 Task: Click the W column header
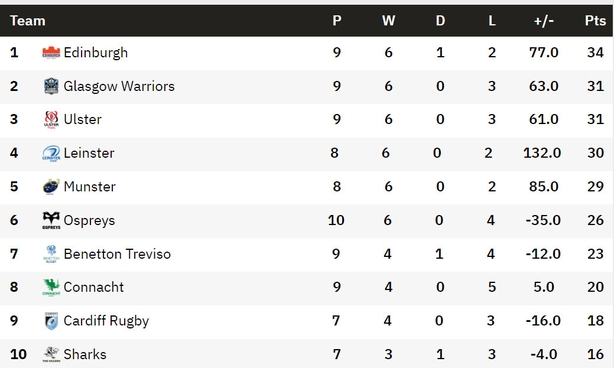388,20
